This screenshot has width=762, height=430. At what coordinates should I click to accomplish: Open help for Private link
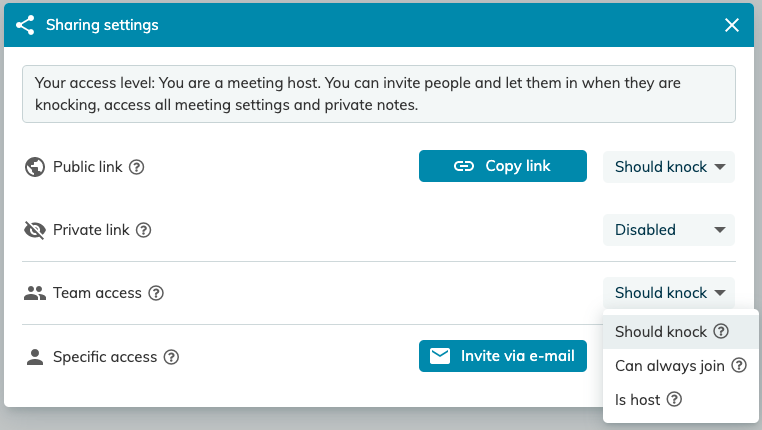point(143,230)
